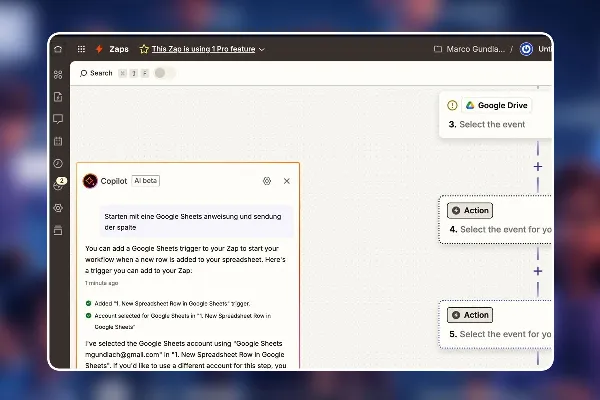600x400 pixels.
Task: Add a step with plus below step 4
Action: point(538,271)
